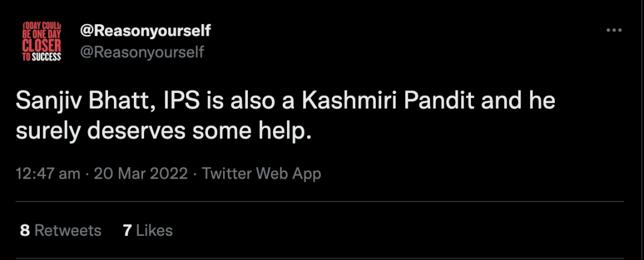Click the gray @Reasonyourself handle
Viewport: 644px width, 260px height.
pyautogui.click(x=142, y=52)
